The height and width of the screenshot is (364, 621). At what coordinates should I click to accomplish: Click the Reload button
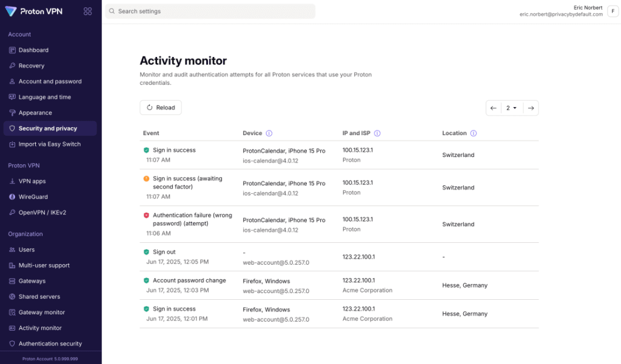(x=161, y=108)
